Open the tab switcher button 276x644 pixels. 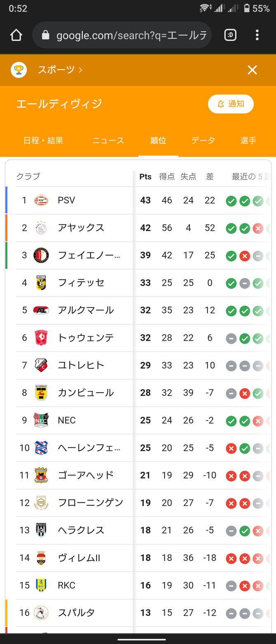230,35
